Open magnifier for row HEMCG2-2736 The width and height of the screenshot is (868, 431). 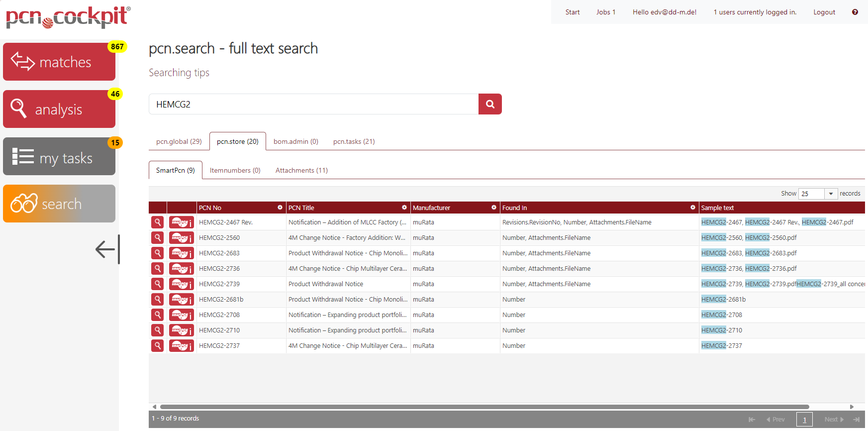pos(158,269)
